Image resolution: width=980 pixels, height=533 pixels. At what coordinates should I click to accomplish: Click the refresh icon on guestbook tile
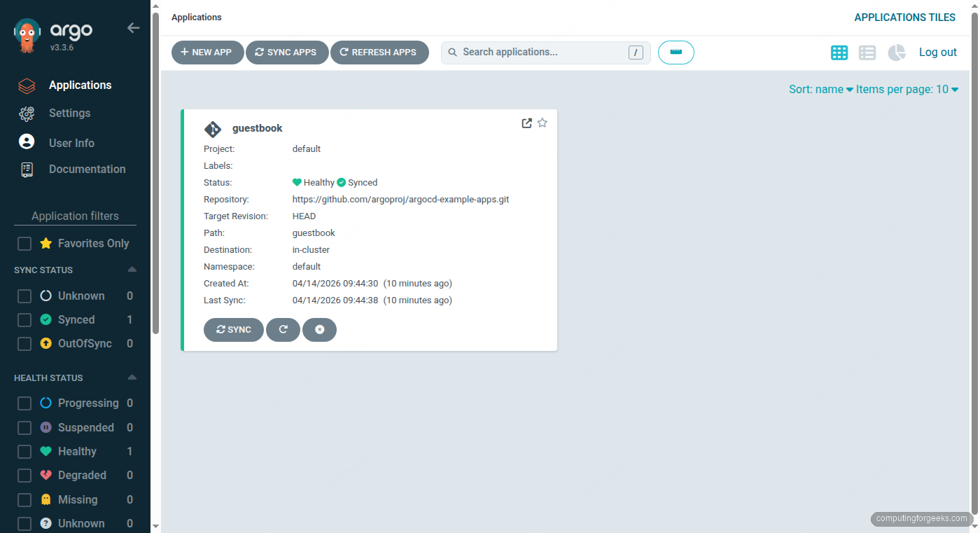pyautogui.click(x=283, y=330)
